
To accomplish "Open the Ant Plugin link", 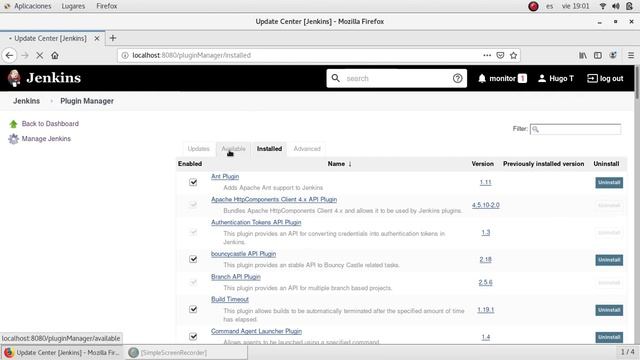I will [x=225, y=176].
